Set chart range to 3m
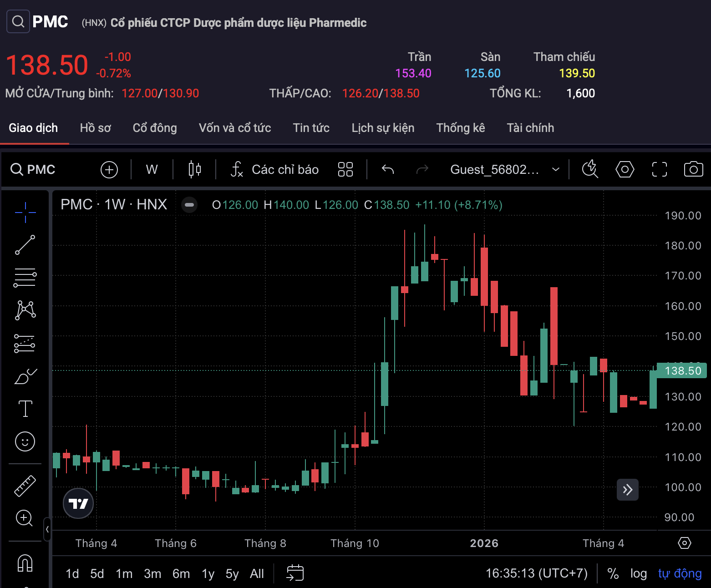 click(152, 573)
